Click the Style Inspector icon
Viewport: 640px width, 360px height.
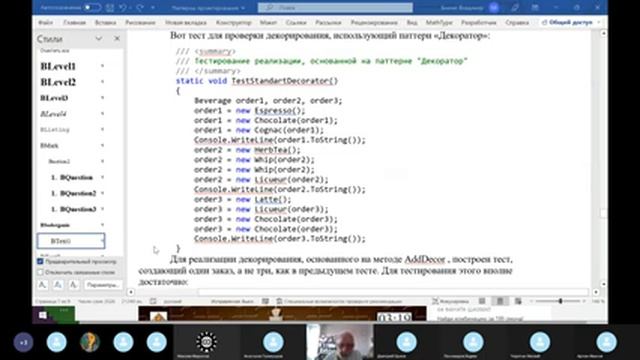click(58, 285)
